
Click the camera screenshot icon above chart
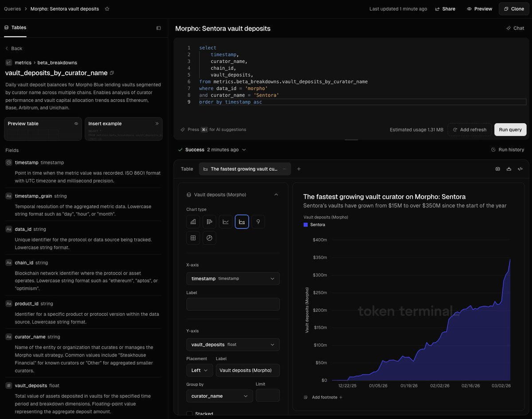(x=497, y=169)
